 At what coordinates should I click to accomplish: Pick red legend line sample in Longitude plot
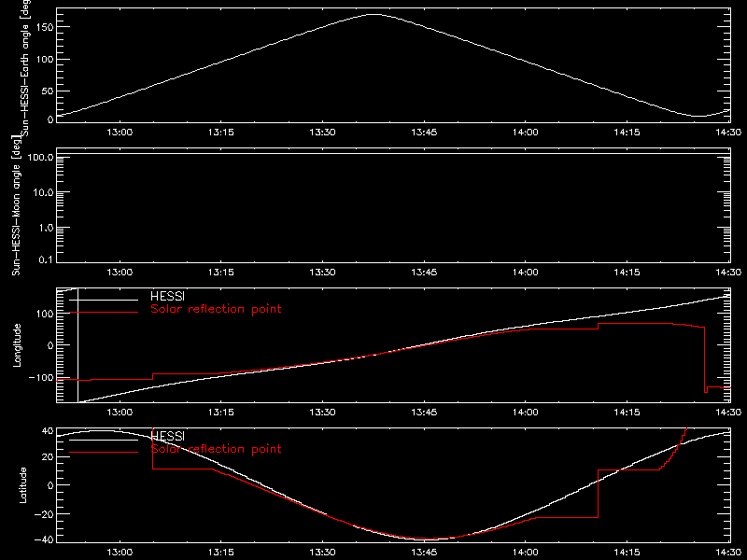pos(104,313)
